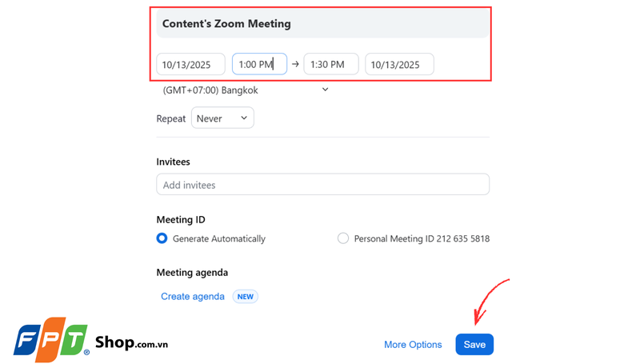The image size is (640, 364).
Task: Click the arrow between start and end times
Action: click(295, 64)
